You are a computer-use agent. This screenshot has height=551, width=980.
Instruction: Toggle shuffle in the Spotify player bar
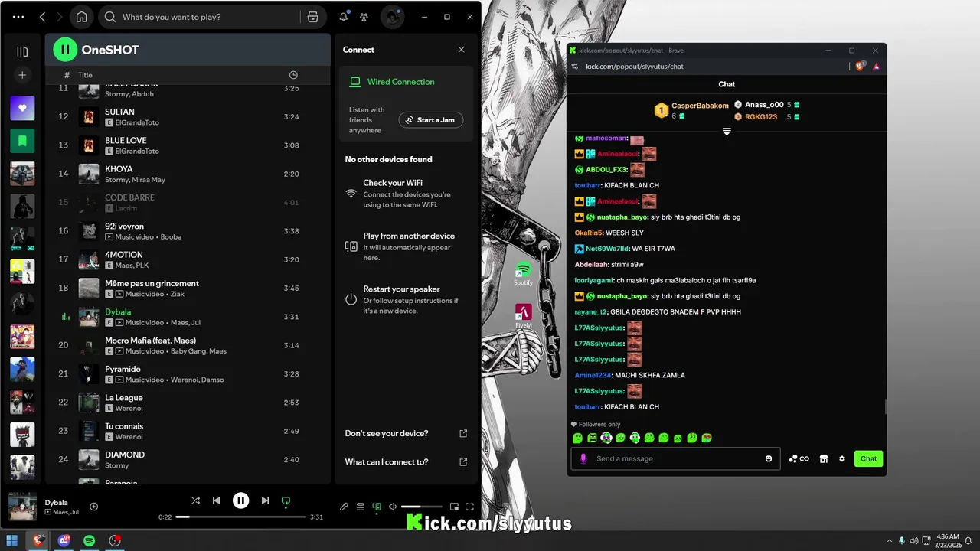point(196,500)
